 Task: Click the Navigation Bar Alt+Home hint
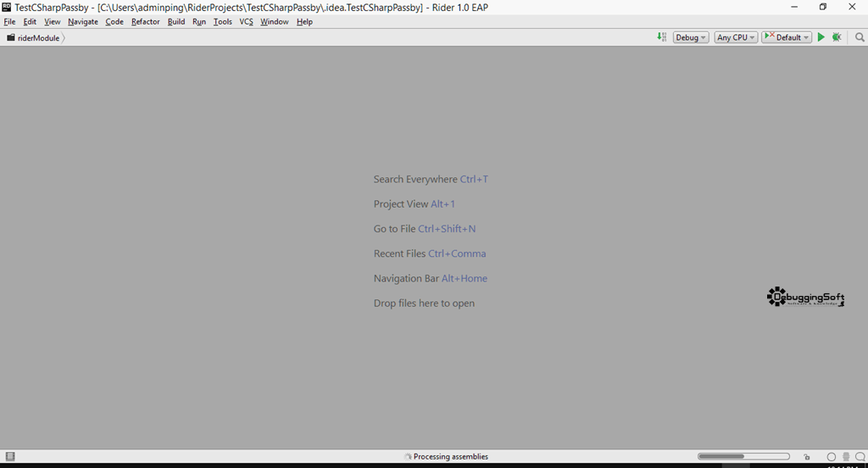point(430,278)
